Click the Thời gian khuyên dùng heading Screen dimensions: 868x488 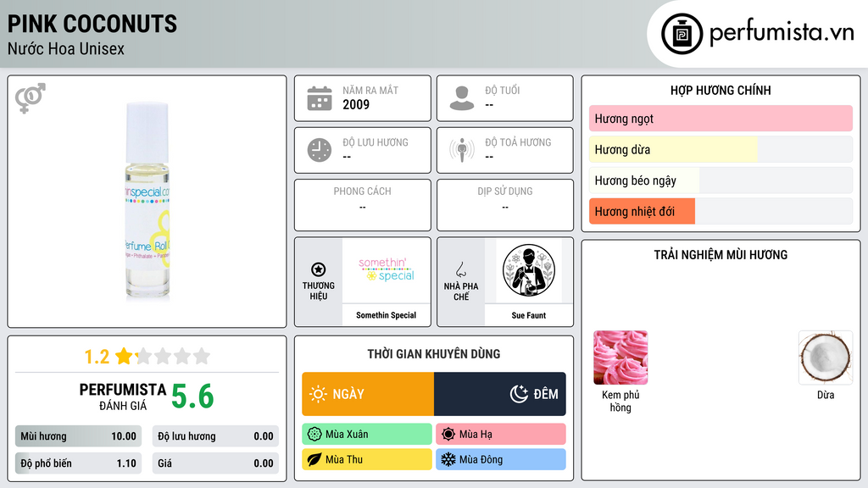click(x=434, y=353)
